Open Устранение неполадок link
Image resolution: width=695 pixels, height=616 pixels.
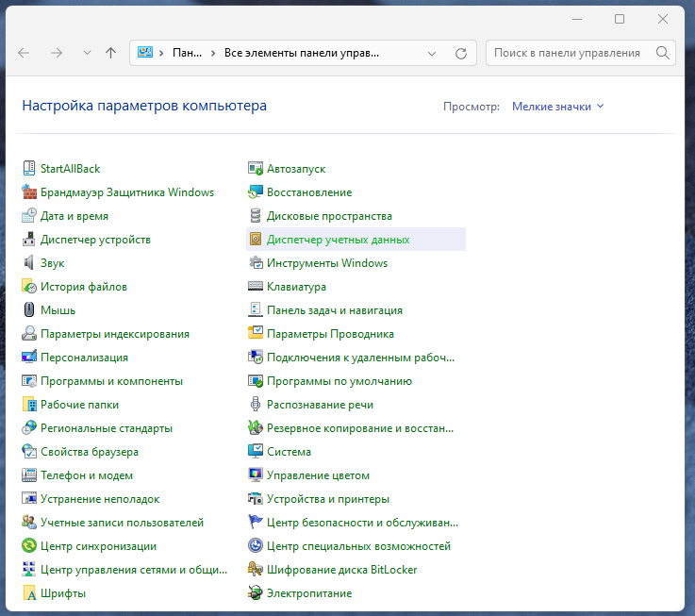click(100, 498)
